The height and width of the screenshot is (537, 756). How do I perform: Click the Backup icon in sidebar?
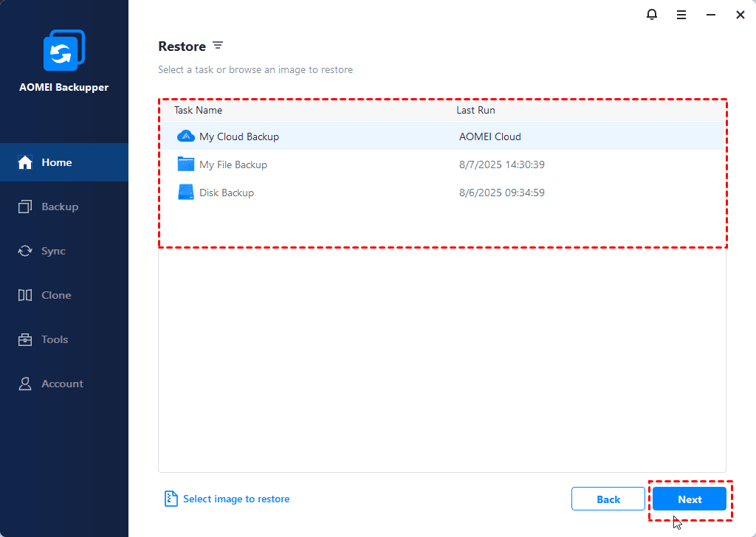pyautogui.click(x=25, y=207)
